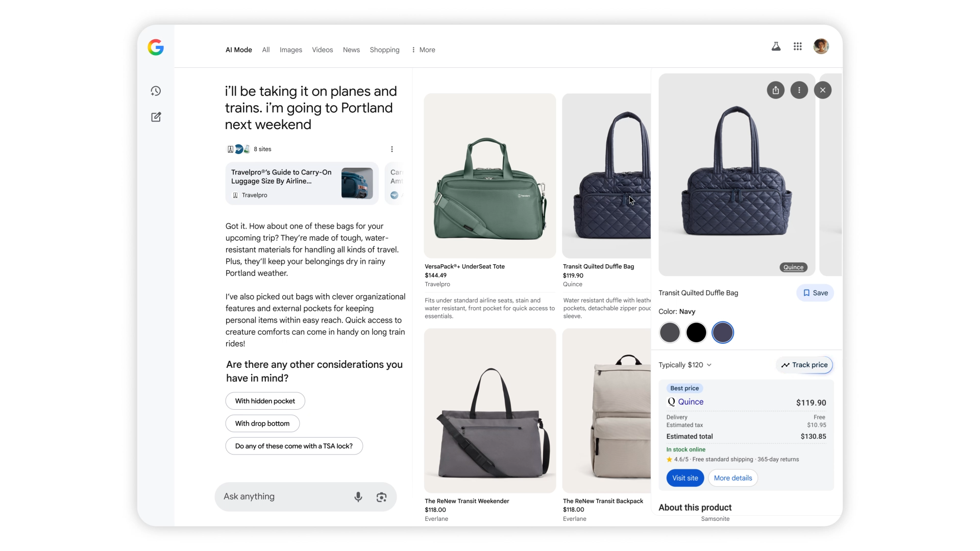Expand the Typically $120 price dropdown
Screen dimensions: 980x551
coord(685,365)
